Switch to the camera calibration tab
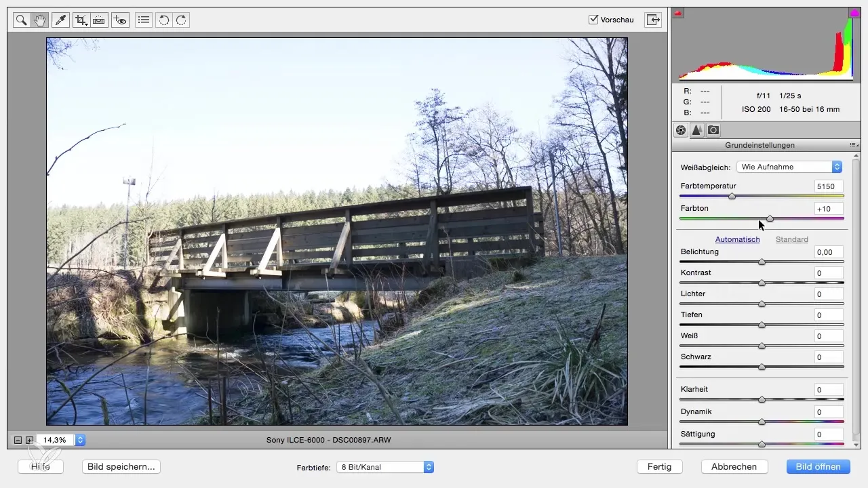868x488 pixels. point(713,130)
